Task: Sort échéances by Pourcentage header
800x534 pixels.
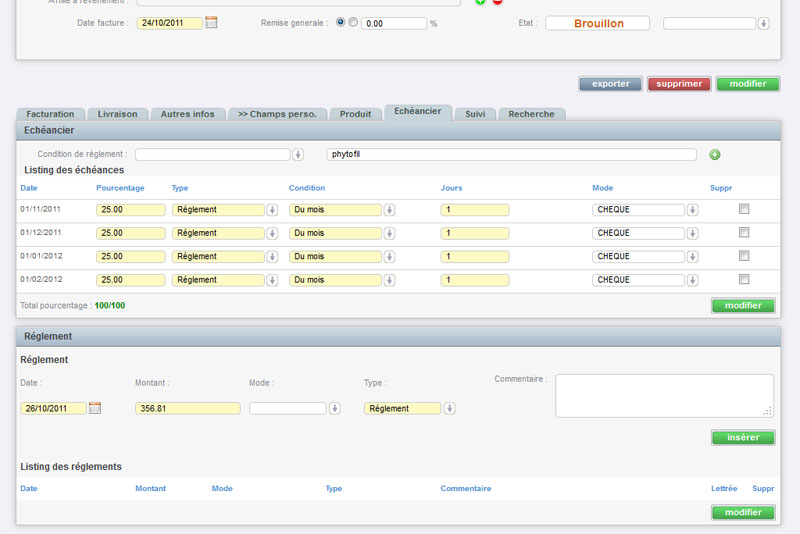Action: pos(120,188)
